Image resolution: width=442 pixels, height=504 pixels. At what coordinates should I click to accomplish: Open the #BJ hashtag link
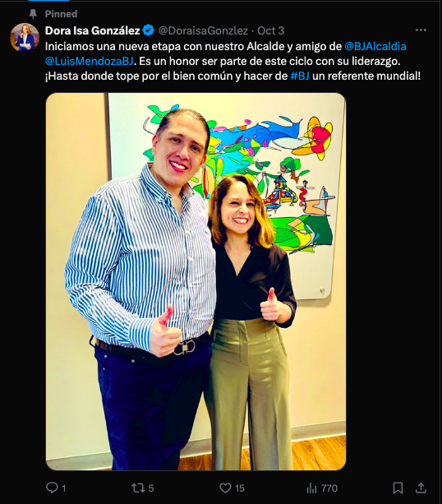coord(300,76)
